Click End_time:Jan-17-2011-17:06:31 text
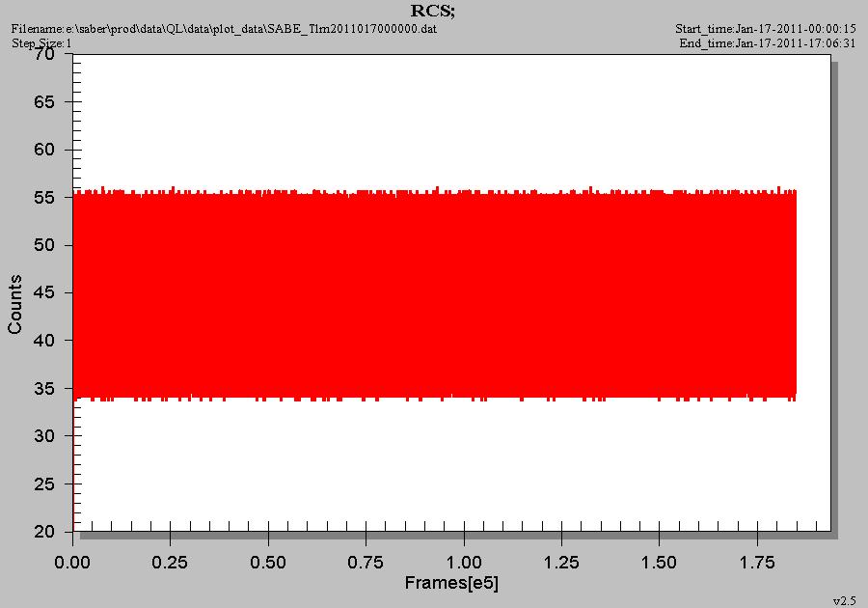Image resolution: width=868 pixels, height=608 pixels. (768, 43)
